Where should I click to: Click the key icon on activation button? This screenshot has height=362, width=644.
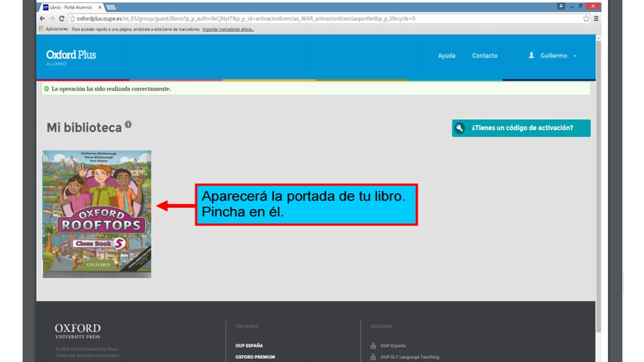459,128
